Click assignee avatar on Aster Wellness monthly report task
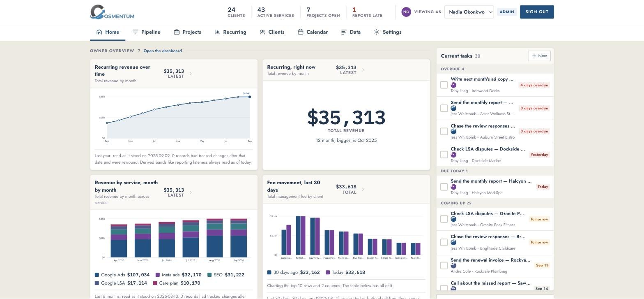The height and width of the screenshot is (299, 644). coord(453,108)
